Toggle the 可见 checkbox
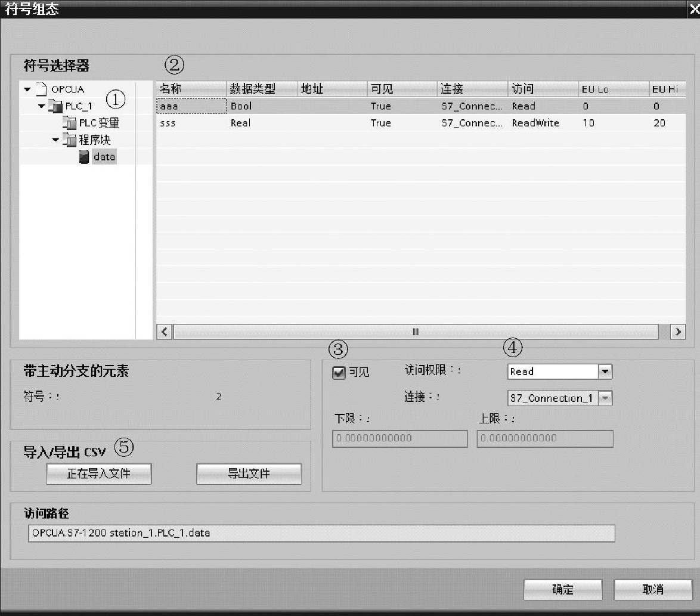This screenshot has height=616, width=700. click(x=339, y=372)
